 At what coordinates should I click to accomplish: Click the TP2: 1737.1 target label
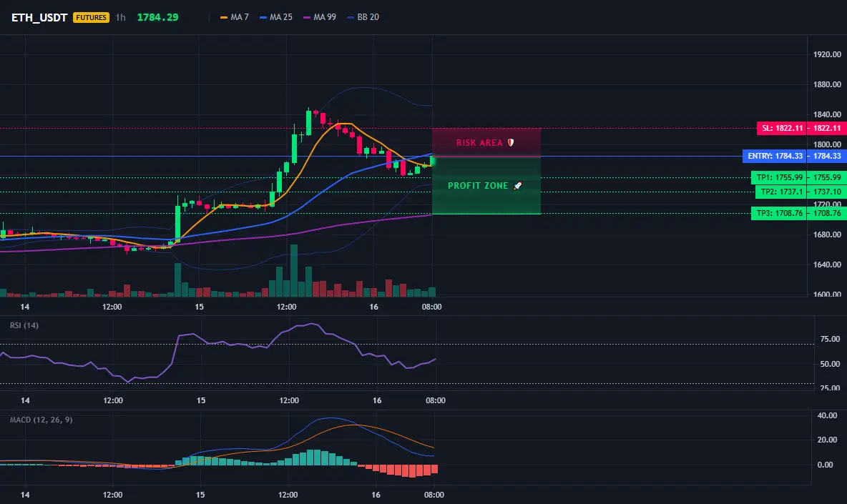[781, 192]
